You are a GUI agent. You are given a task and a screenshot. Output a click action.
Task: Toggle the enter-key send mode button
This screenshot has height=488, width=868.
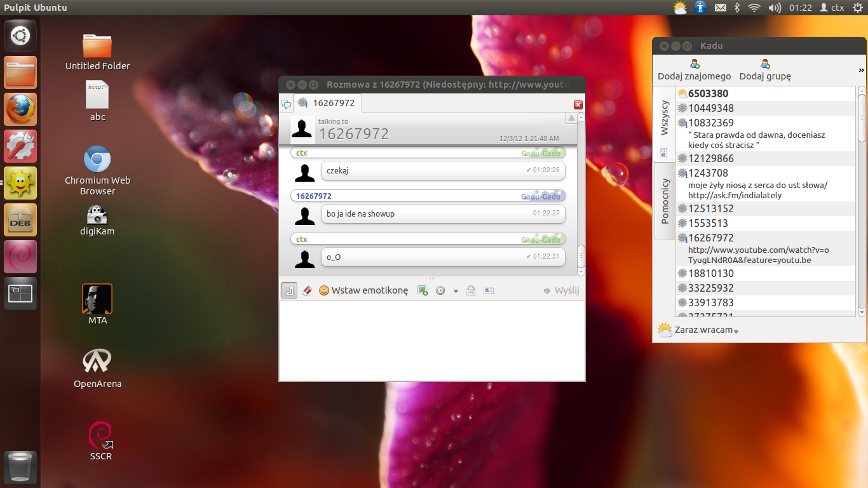click(289, 290)
